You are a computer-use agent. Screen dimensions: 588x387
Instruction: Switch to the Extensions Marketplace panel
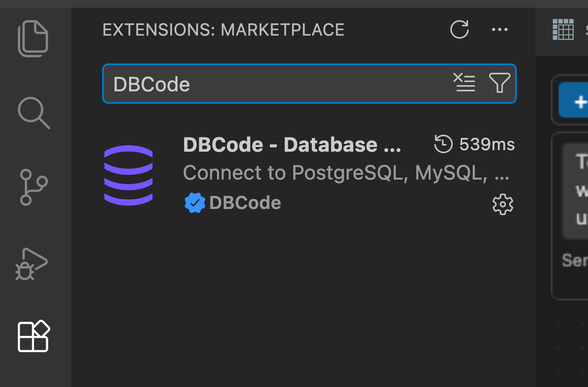[223, 30]
